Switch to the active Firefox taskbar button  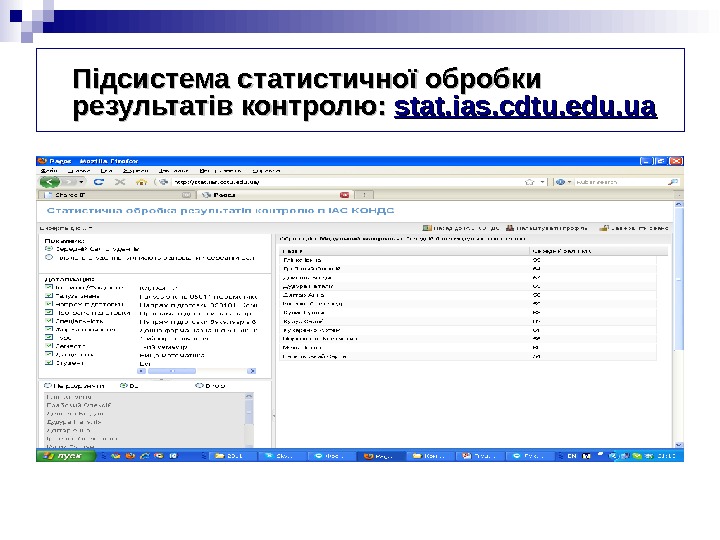pos(381,456)
